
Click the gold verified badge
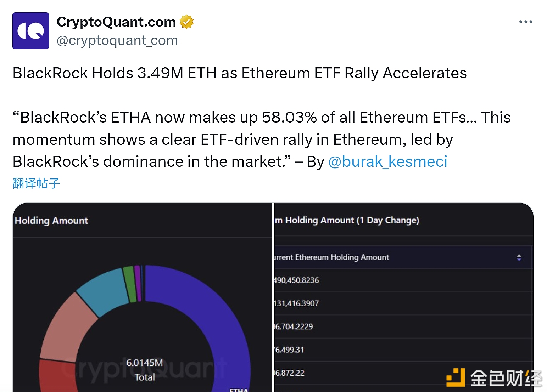tap(186, 22)
